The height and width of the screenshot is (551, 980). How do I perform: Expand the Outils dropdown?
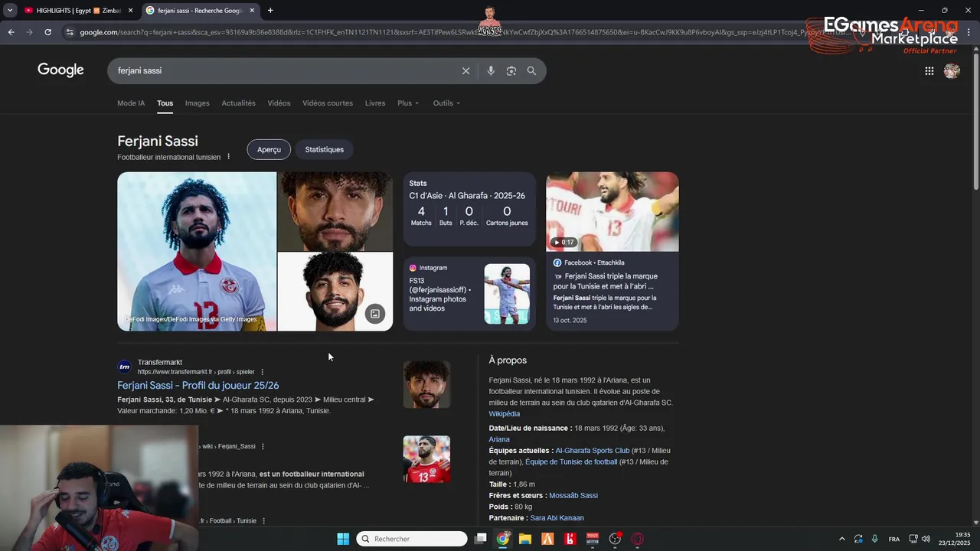(446, 103)
